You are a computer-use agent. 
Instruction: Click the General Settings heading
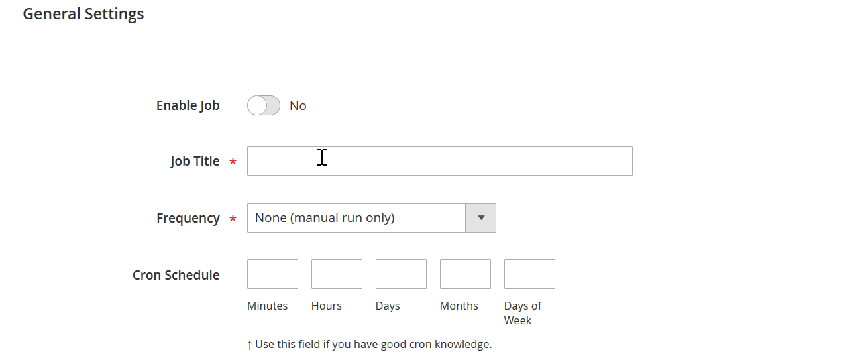coord(83,14)
